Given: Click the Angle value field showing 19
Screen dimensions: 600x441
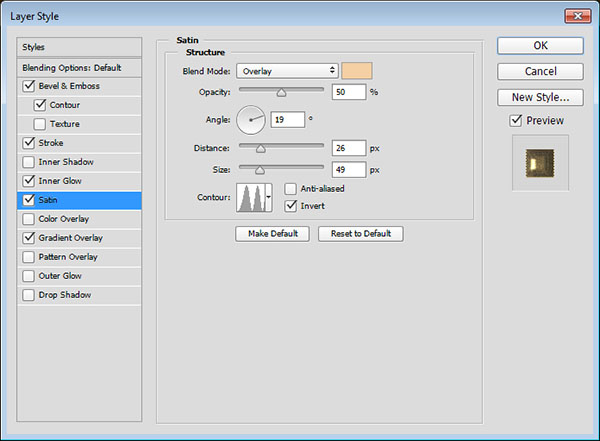Looking at the screenshot, I should click(288, 120).
